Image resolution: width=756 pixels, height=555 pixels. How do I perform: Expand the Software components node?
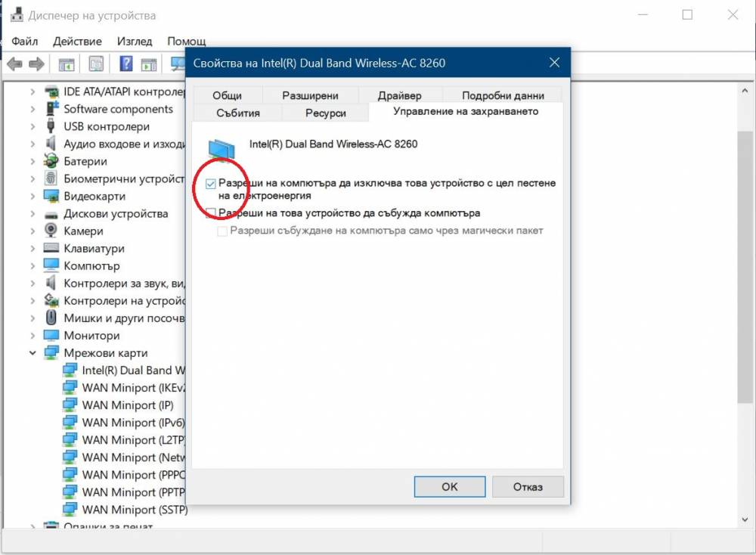click(33, 109)
